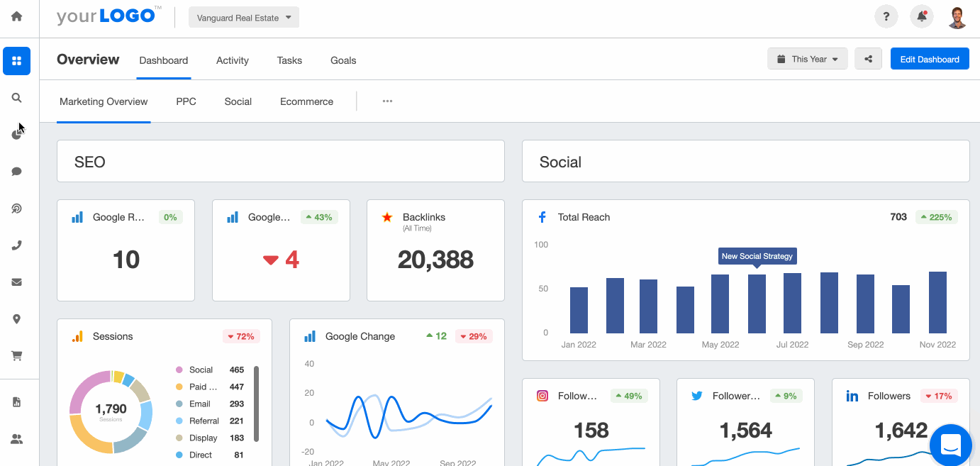Click the LinkedIn icon on the Followers widget
This screenshot has height=466, width=980.
coord(852,396)
